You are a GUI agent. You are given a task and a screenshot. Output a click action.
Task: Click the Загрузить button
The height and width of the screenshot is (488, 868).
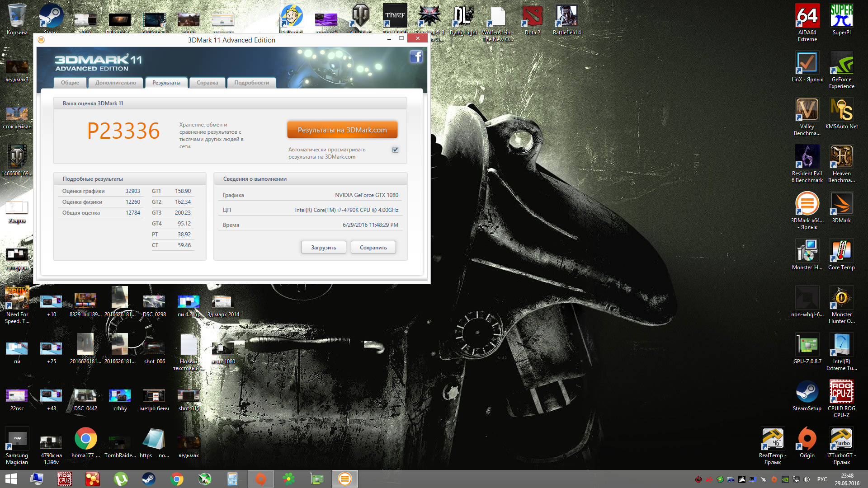point(324,248)
